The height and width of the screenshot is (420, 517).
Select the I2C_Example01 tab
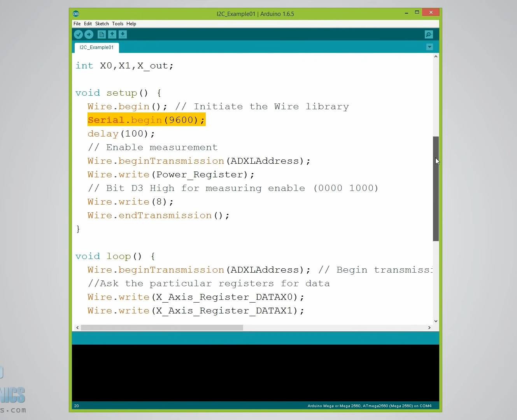(96, 47)
